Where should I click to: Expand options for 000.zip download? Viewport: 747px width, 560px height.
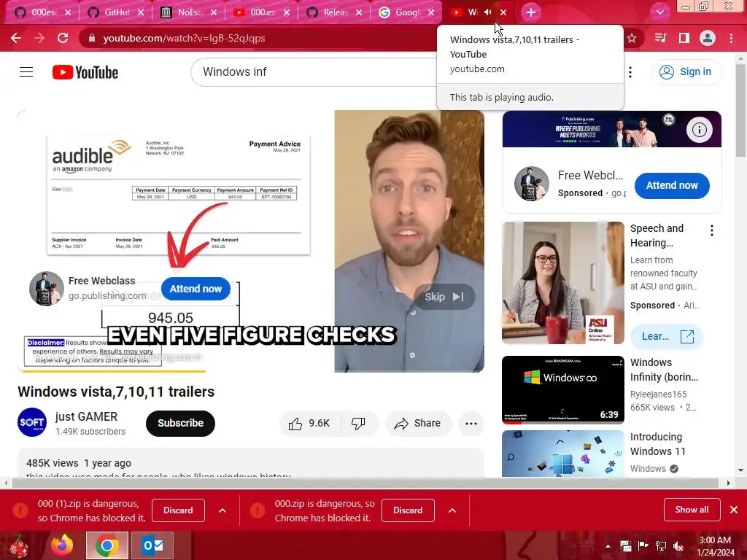[x=452, y=510]
